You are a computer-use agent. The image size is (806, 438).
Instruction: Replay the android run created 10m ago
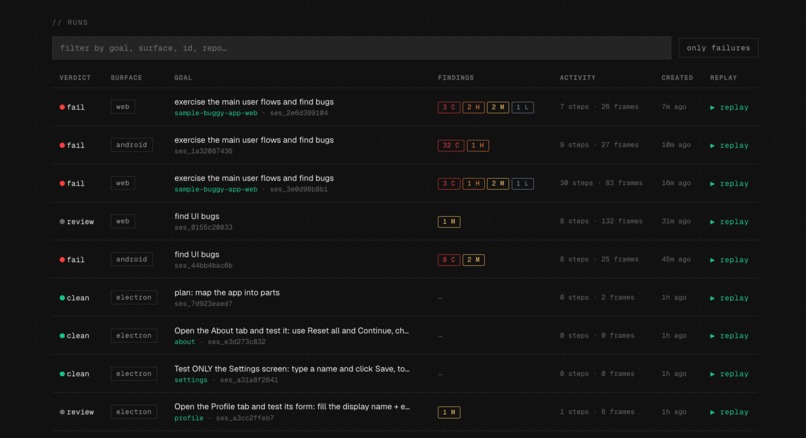coord(729,145)
